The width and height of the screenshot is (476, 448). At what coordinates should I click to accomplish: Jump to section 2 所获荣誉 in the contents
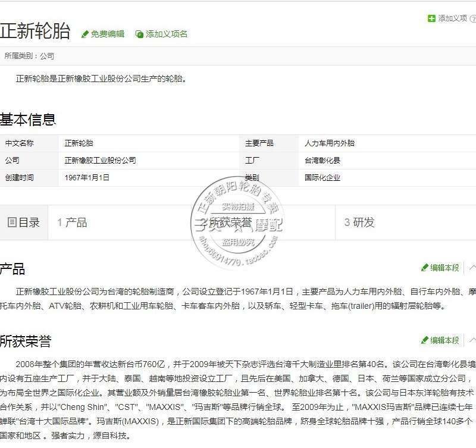tap(226, 223)
